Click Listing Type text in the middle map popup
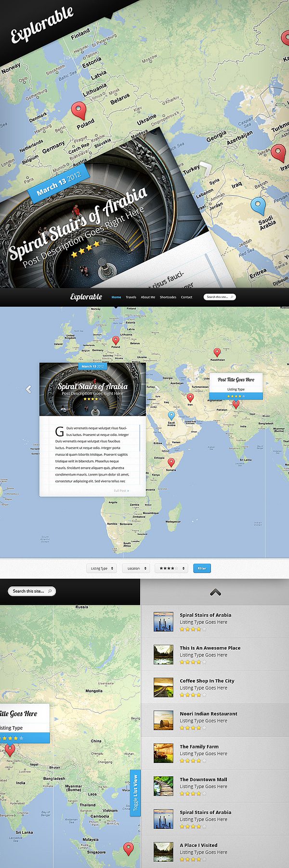The width and height of the screenshot is (289, 868). pos(236,389)
